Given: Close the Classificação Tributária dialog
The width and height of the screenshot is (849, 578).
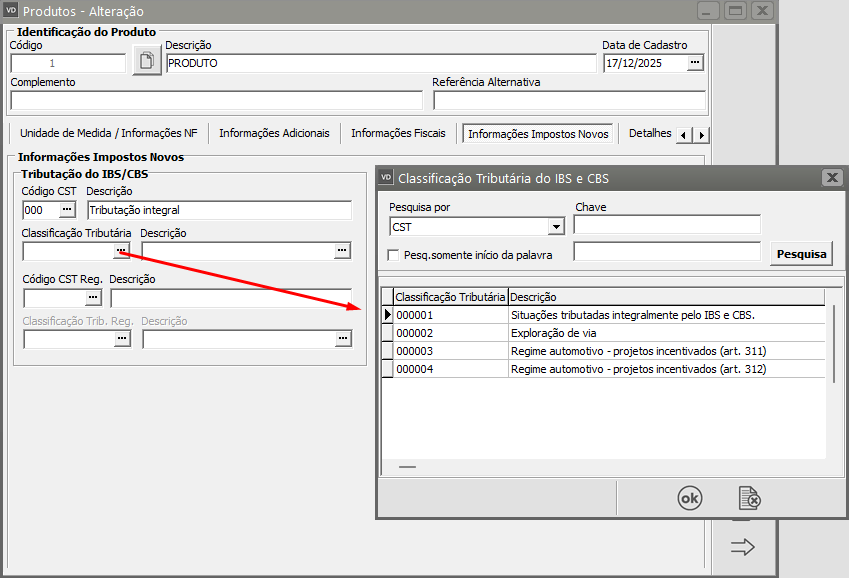Looking at the screenshot, I should click(831, 178).
